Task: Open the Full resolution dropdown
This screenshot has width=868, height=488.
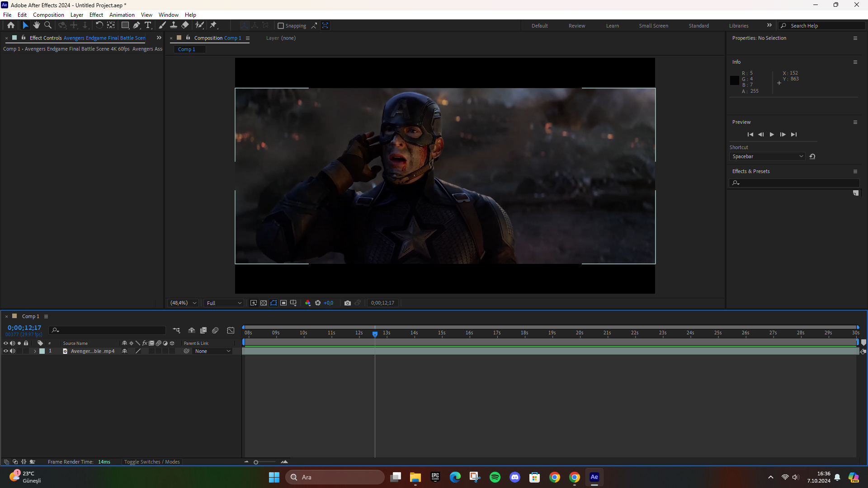Action: point(224,303)
